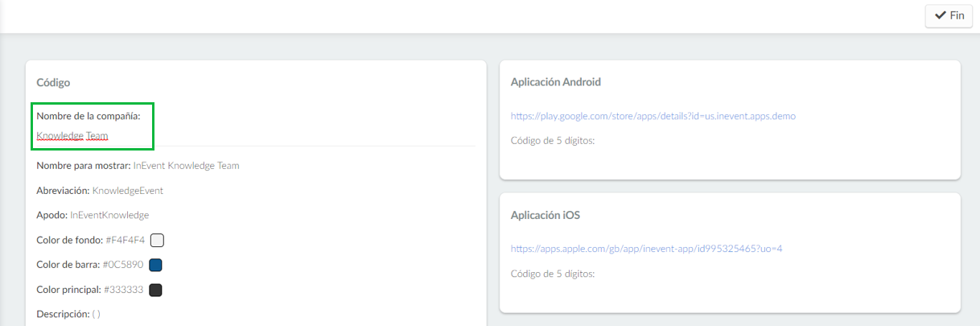
Task: Open the Apple App Store link
Action: (647, 249)
